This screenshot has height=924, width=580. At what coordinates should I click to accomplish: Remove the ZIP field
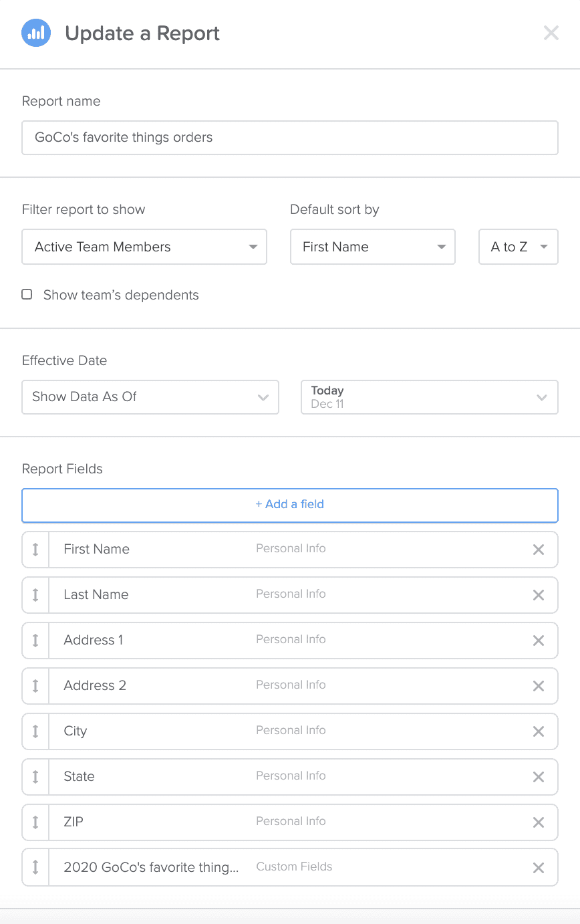pos(538,822)
